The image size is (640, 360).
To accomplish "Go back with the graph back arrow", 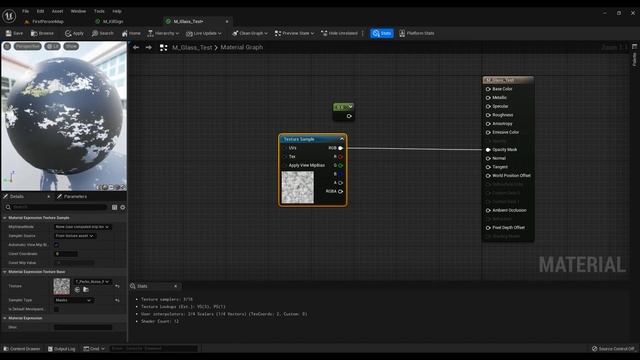I will 136,48.
